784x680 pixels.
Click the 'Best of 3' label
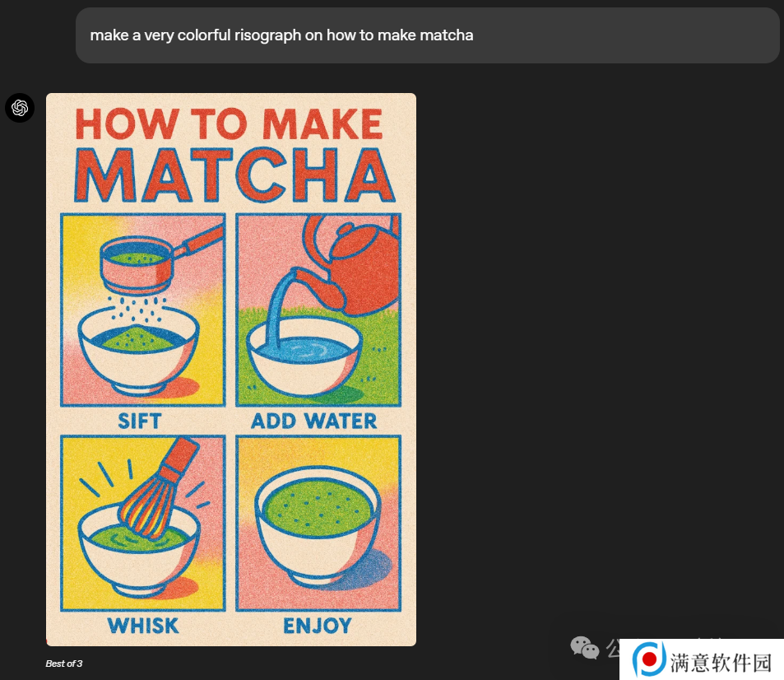pos(64,664)
